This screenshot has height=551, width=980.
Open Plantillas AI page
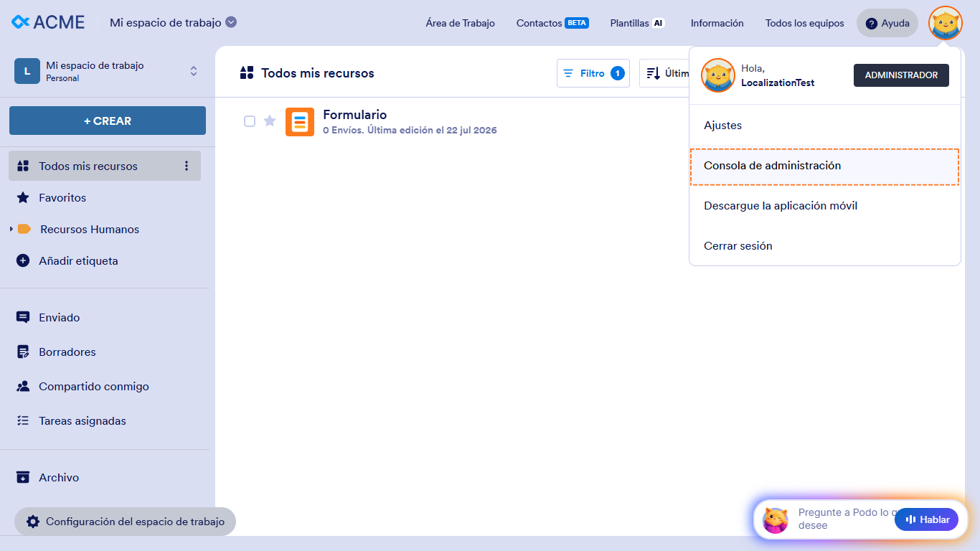(638, 23)
